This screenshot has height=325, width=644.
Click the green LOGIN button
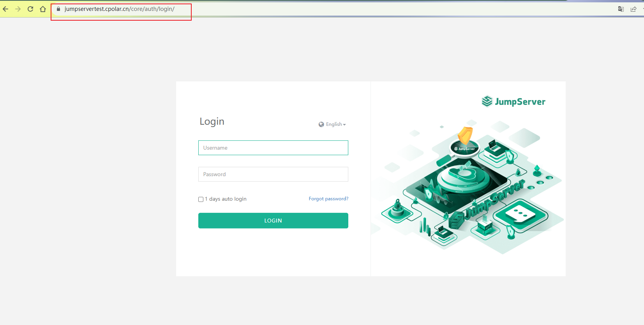pos(273,221)
